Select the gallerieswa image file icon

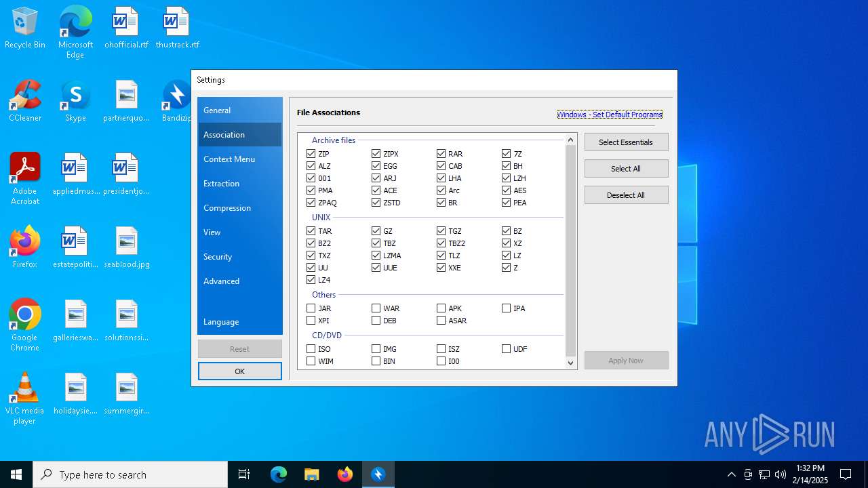pos(75,321)
